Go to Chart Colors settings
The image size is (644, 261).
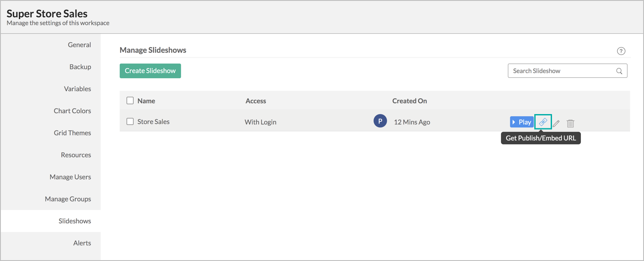tap(72, 111)
